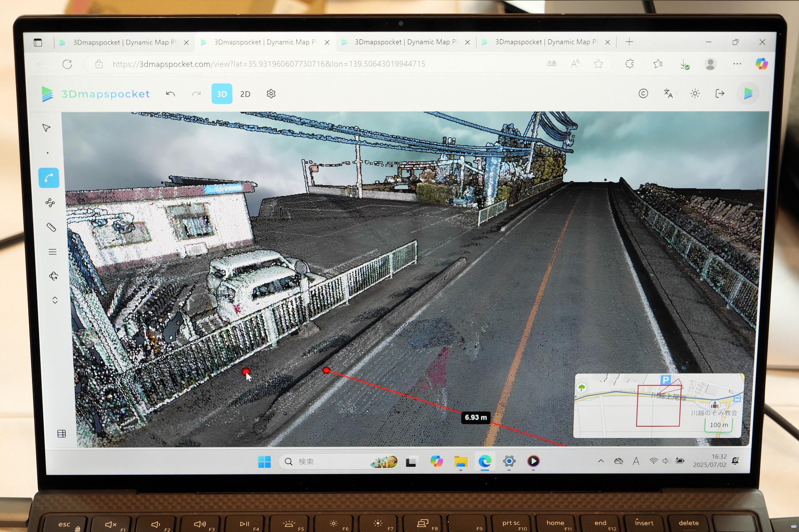This screenshot has width=799, height=532.
Task: Pick the ruler measuring tool
Action: 52,227
